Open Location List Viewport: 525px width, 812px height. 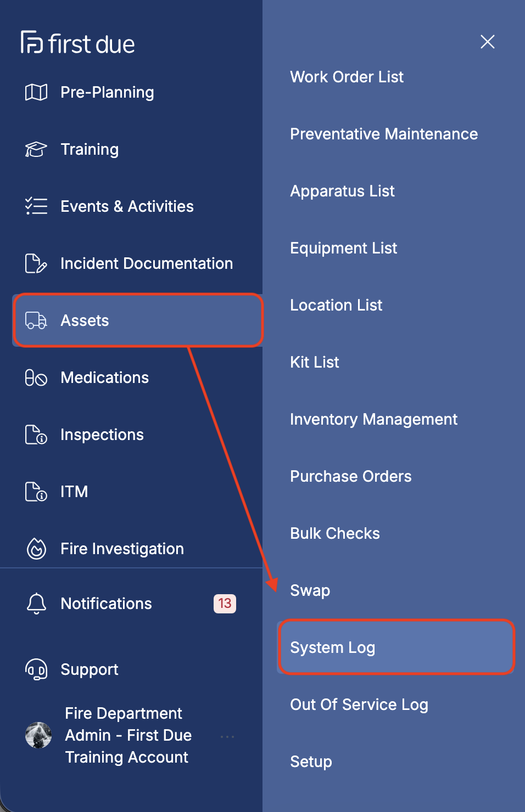point(336,305)
